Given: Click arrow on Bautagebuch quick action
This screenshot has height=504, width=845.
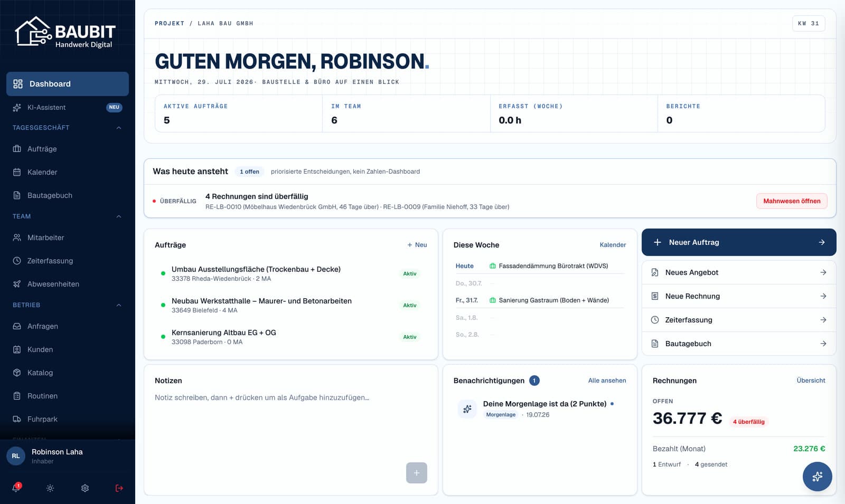Looking at the screenshot, I should (x=823, y=344).
